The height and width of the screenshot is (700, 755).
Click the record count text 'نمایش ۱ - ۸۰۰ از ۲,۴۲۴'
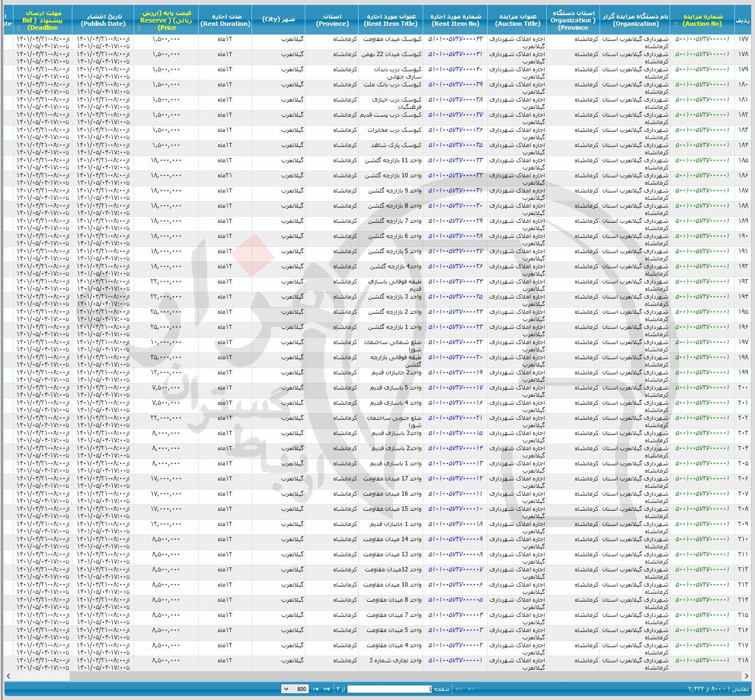click(x=719, y=689)
